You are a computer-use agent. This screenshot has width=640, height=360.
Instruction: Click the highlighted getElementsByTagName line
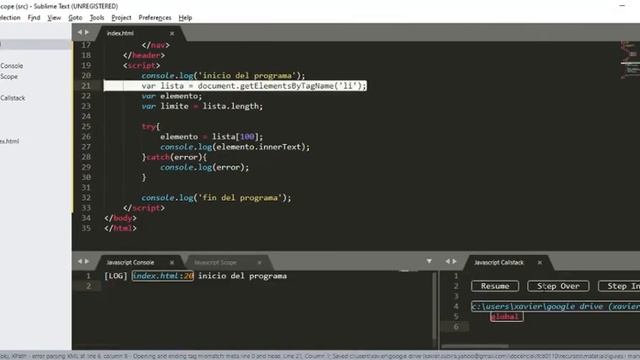(235, 86)
